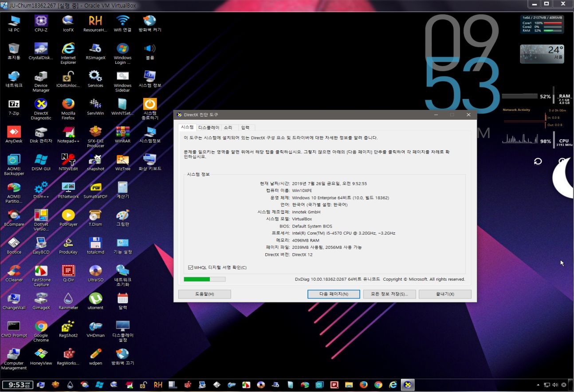Click the taskbar clock showing 9:53
The width and height of the screenshot is (574, 392).
[17, 385]
